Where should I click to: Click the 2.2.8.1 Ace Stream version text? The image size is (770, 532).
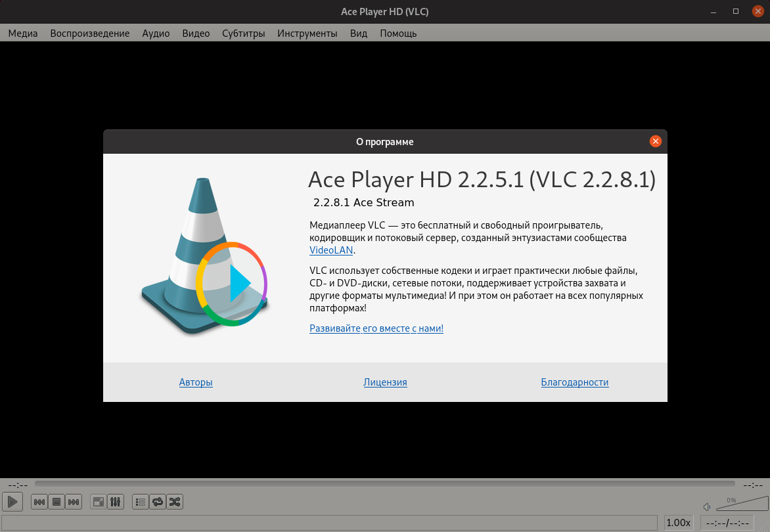tap(364, 202)
